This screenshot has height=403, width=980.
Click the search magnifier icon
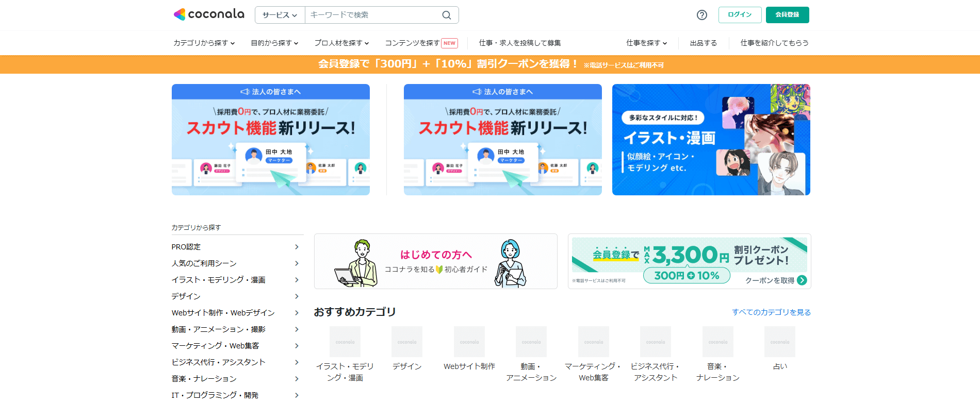(x=447, y=15)
